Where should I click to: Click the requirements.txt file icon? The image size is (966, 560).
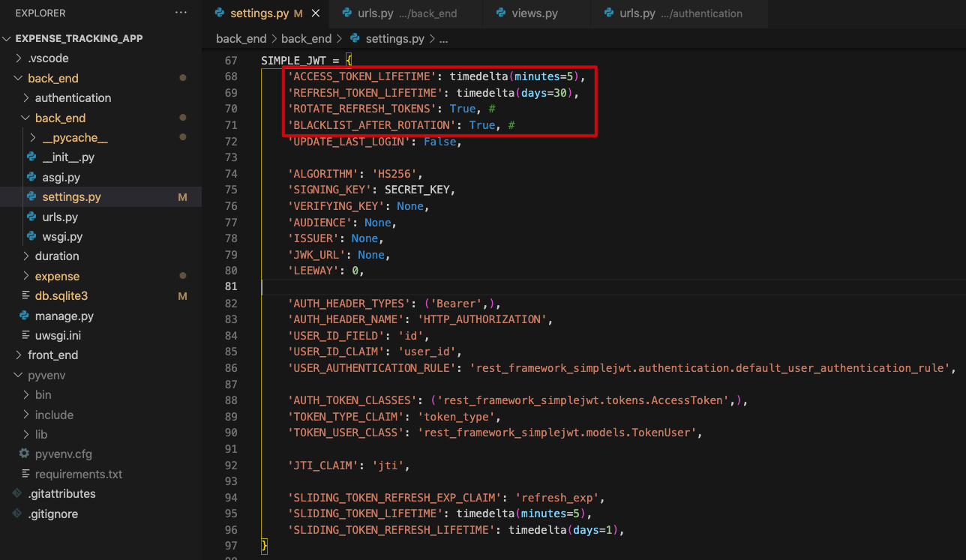pyautogui.click(x=24, y=474)
